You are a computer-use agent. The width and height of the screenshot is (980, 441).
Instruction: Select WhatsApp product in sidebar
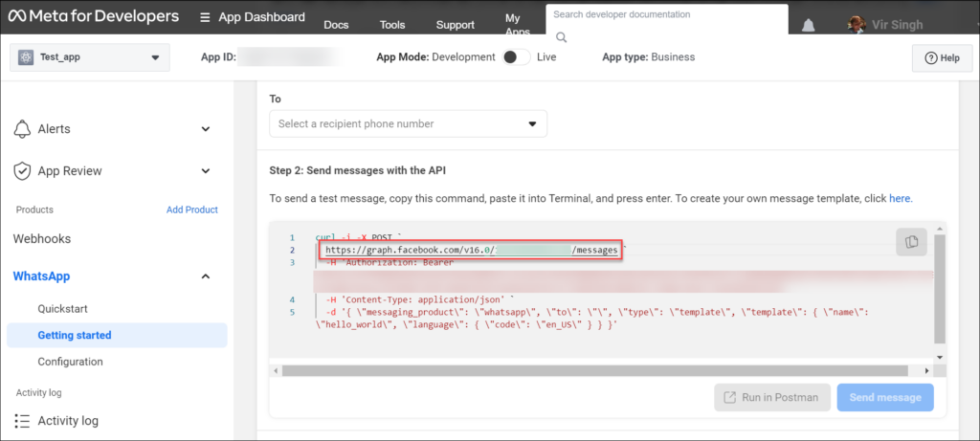coord(41,276)
